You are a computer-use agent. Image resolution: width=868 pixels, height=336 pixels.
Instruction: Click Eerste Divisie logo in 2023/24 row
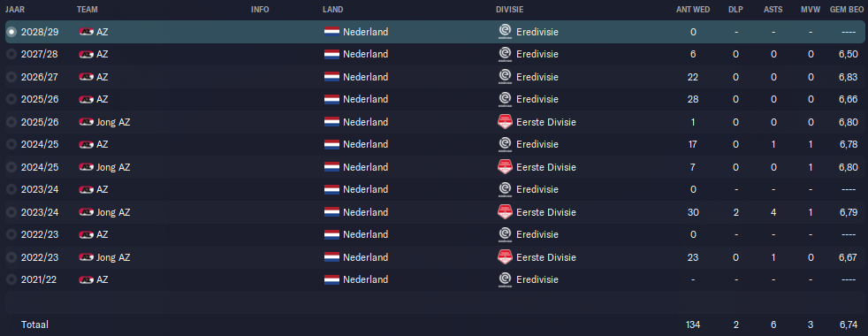pos(505,212)
